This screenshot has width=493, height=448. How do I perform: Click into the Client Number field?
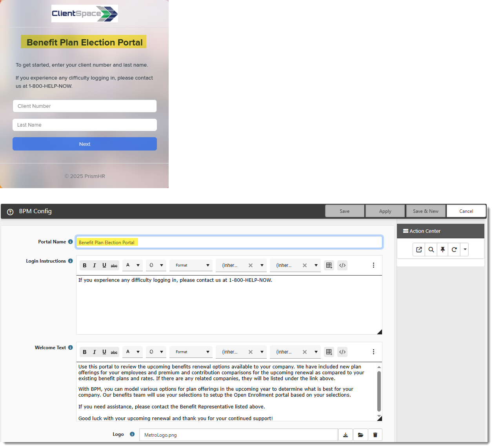(x=85, y=106)
